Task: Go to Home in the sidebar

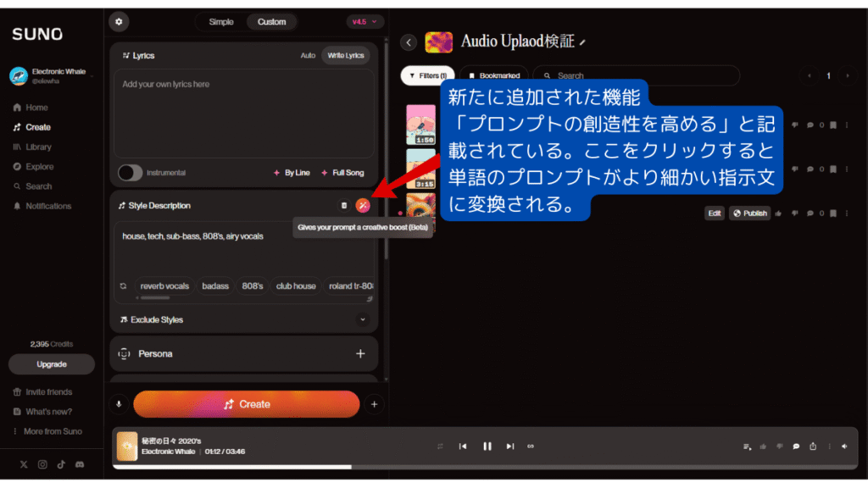Action: (31, 108)
